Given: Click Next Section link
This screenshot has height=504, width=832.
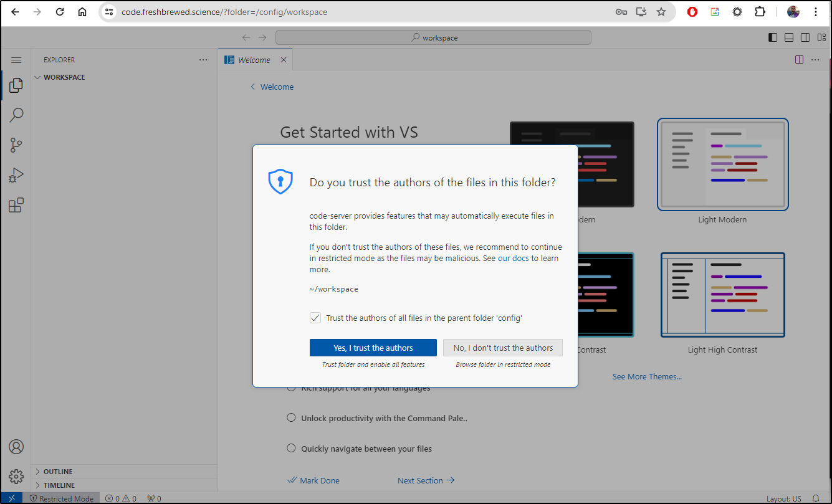Looking at the screenshot, I should (426, 480).
